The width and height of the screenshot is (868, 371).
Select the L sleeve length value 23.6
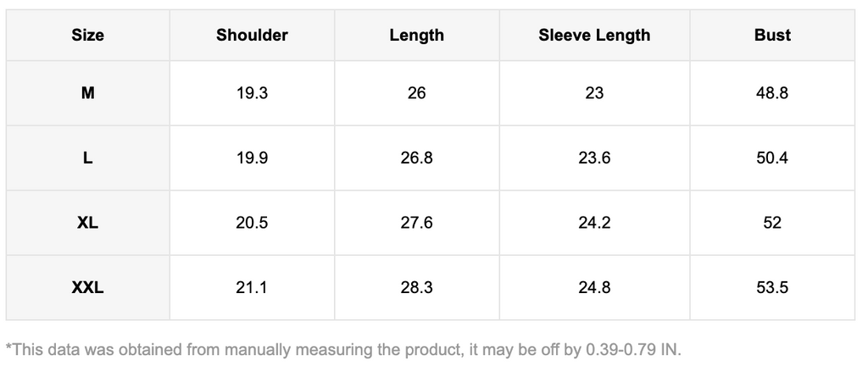click(x=594, y=158)
